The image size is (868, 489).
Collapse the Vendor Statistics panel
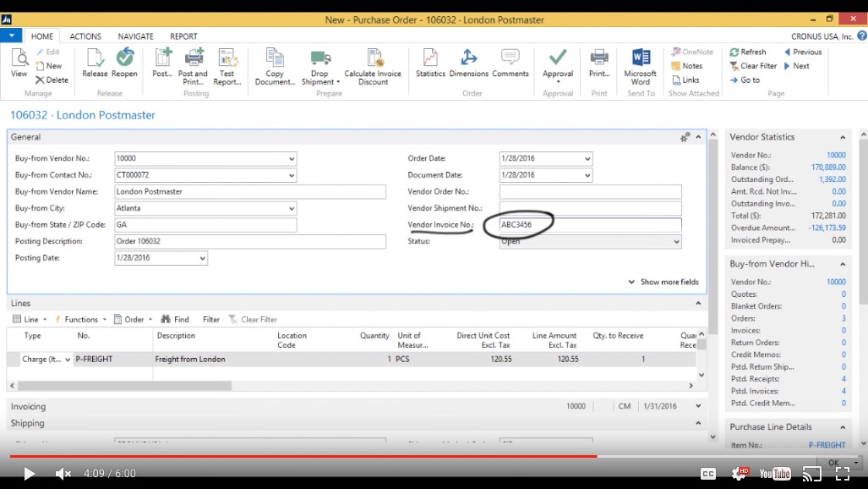pos(843,137)
